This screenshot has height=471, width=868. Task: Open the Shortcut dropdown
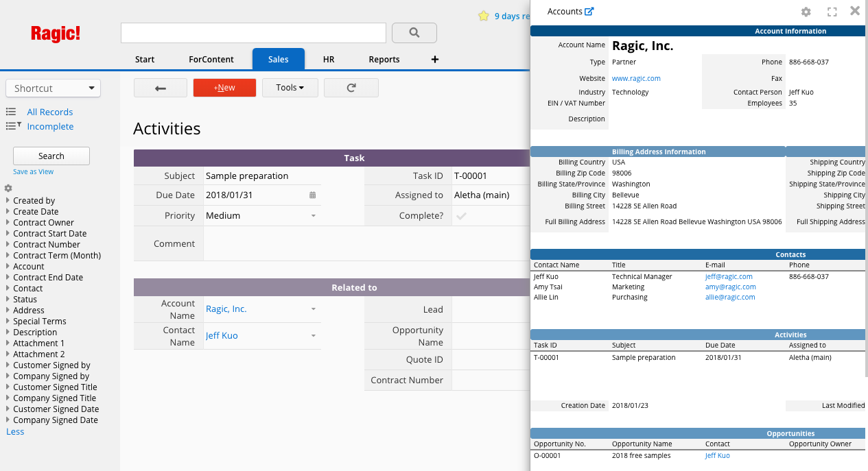coord(54,88)
